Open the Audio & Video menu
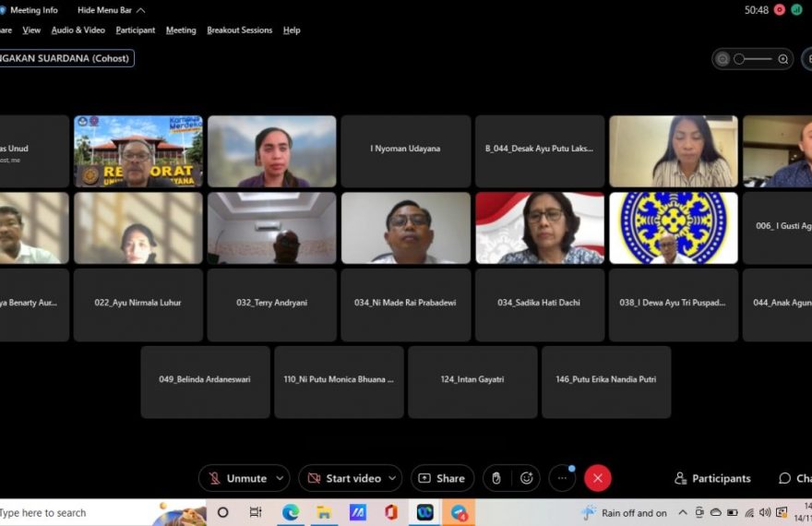 [x=78, y=30]
